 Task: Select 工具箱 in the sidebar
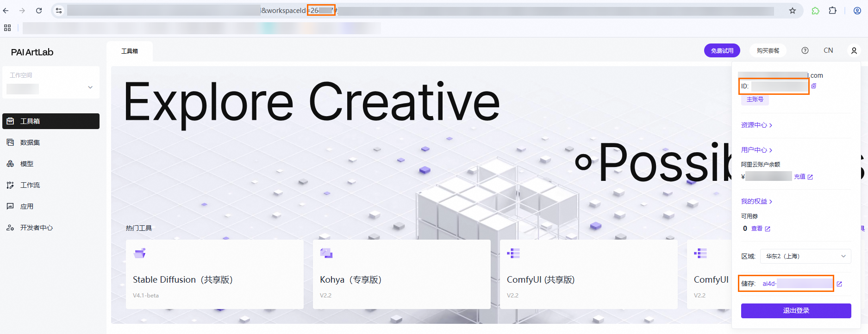click(x=51, y=121)
